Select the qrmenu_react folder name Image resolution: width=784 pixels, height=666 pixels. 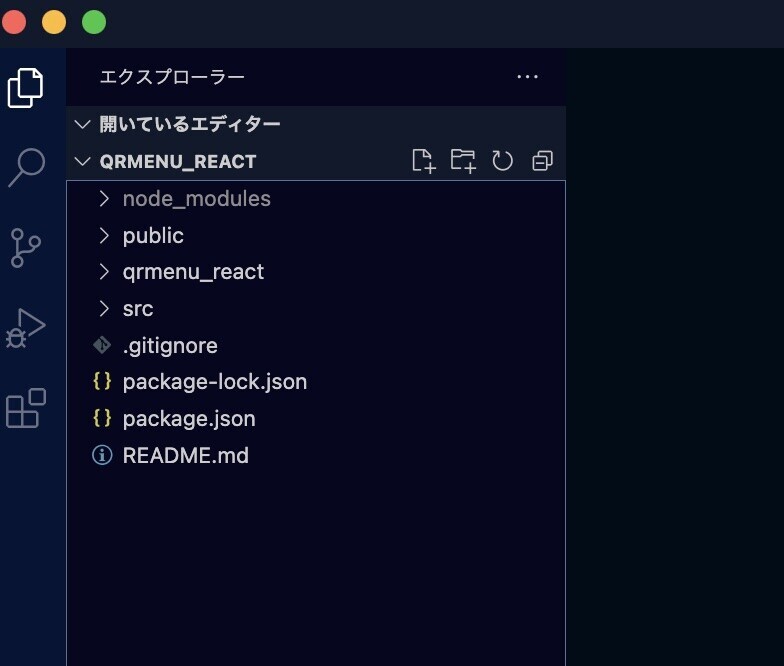[193, 273]
